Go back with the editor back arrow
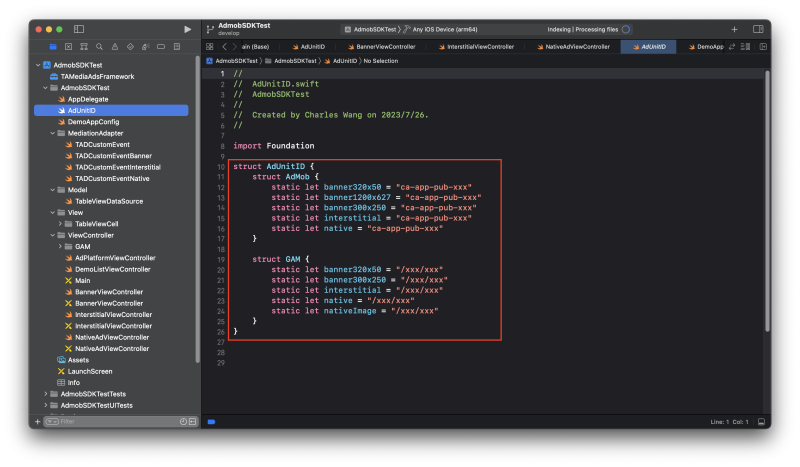Screen dimensions: 800x467 coord(224,46)
